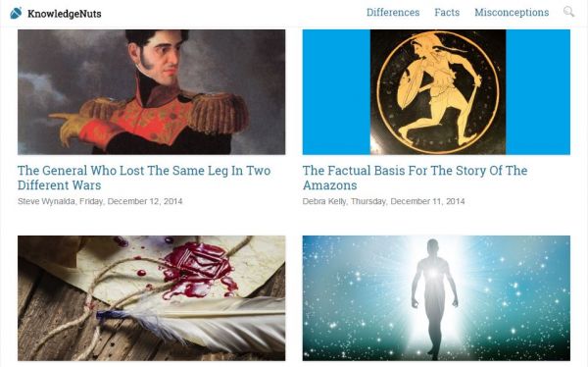Viewport: 588px width, 367px height.
Task: Click the KnowledgeNuts acorn logo icon
Action: click(x=16, y=13)
